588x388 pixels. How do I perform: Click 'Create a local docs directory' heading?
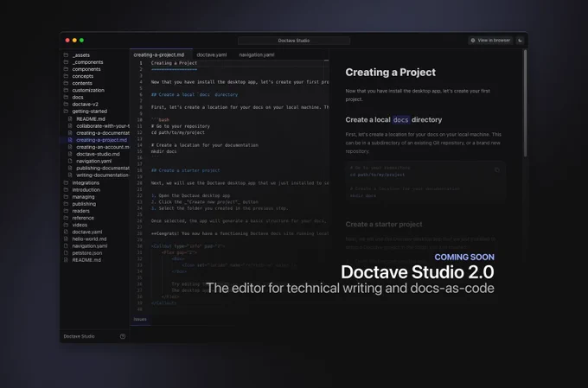(393, 119)
